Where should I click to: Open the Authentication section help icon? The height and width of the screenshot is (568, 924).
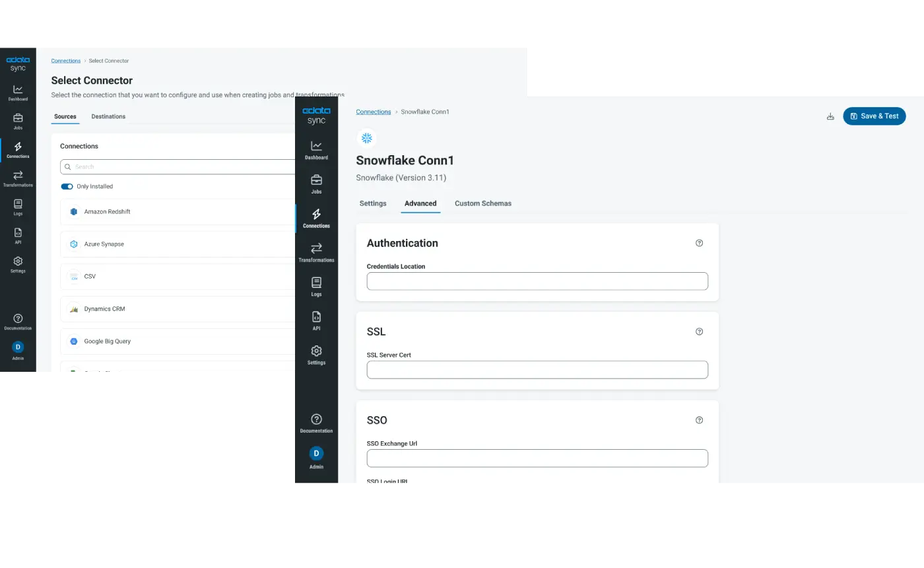point(699,243)
